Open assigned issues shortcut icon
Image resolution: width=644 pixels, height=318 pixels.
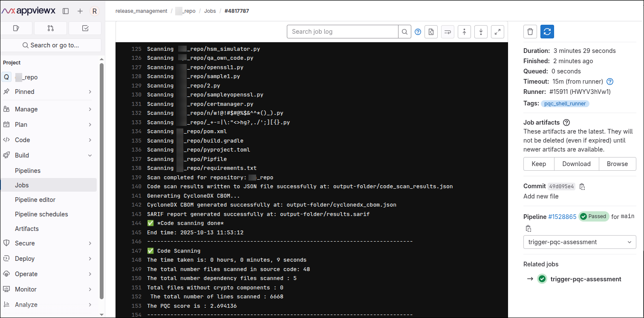click(x=17, y=28)
